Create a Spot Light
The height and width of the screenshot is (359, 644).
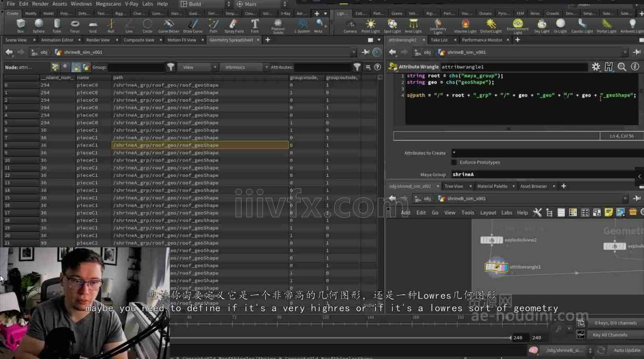click(392, 26)
